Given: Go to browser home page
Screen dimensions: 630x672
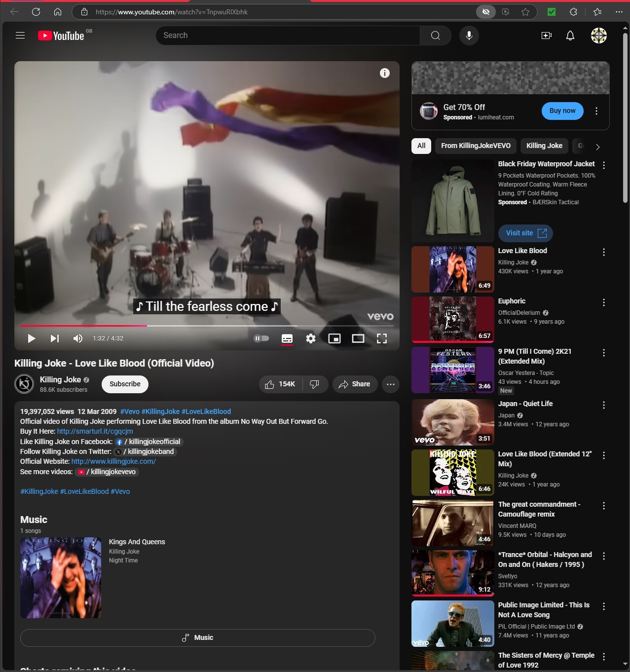Looking at the screenshot, I should (58, 12).
